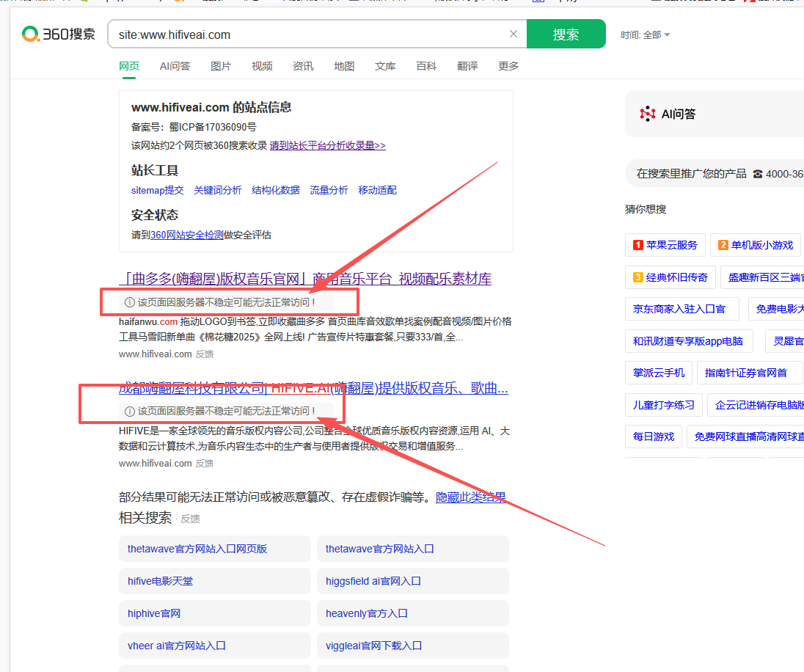
Task: Open suggested search 每日游戏
Action: pyautogui.click(x=654, y=437)
